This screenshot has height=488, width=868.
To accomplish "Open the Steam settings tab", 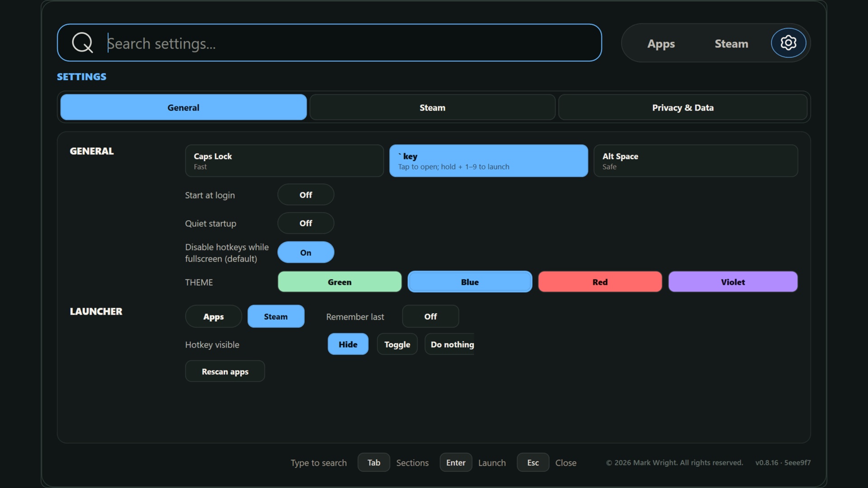I will [x=432, y=108].
